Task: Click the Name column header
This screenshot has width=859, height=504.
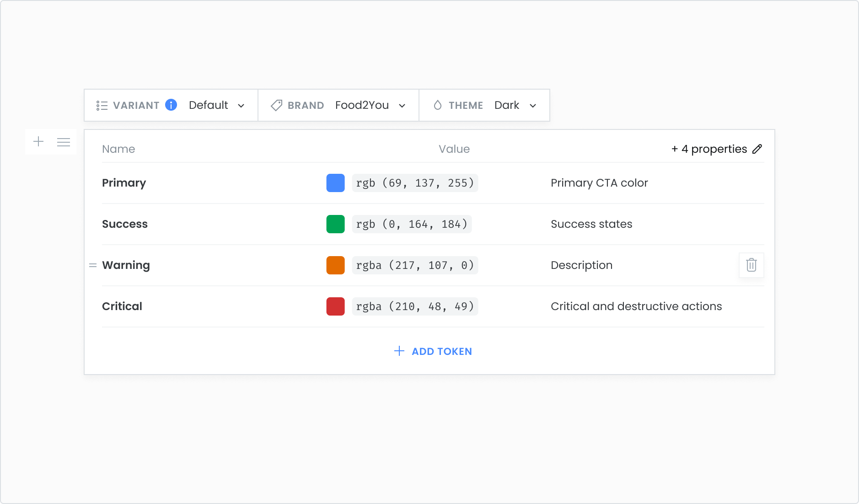Action: click(x=118, y=149)
